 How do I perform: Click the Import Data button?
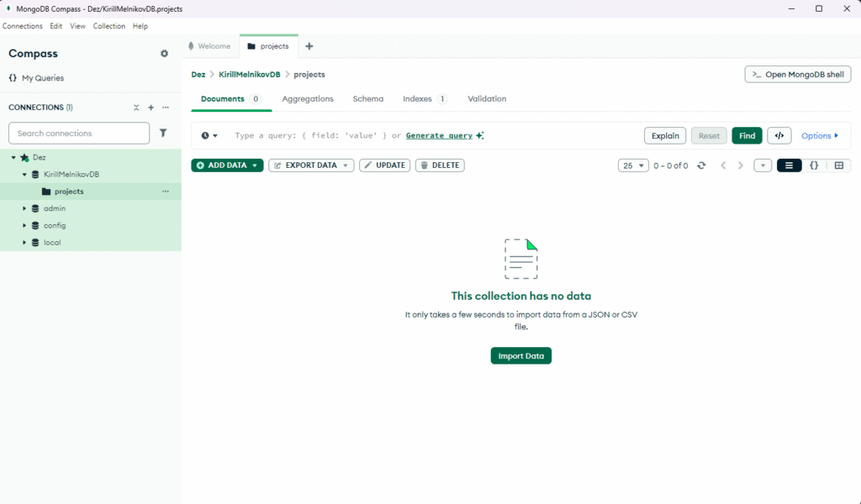coord(521,356)
